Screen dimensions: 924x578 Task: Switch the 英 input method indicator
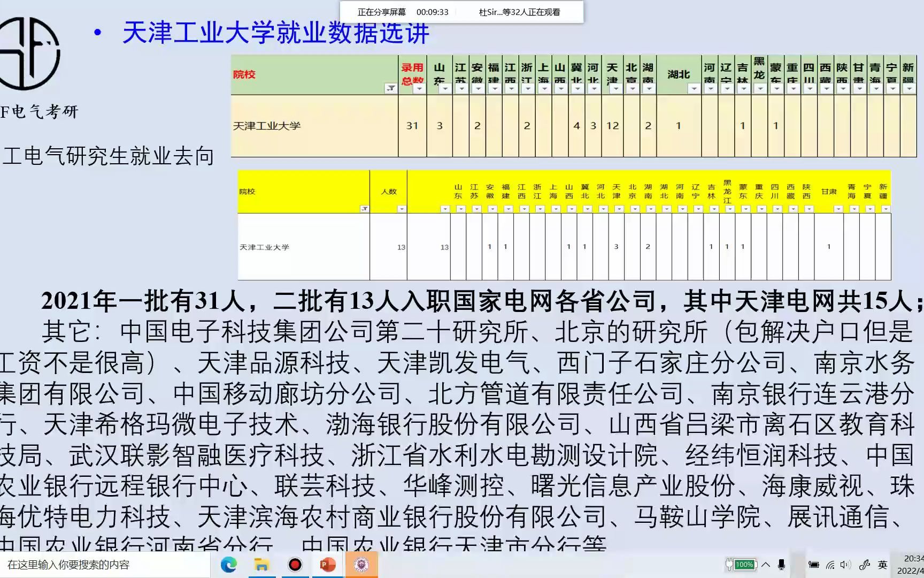coord(882,565)
